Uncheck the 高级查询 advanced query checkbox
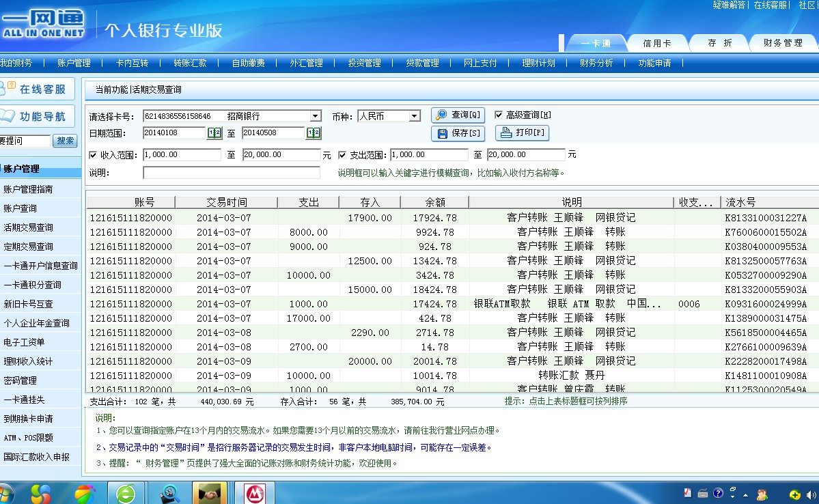Screen dimensions: 819x504 point(499,115)
